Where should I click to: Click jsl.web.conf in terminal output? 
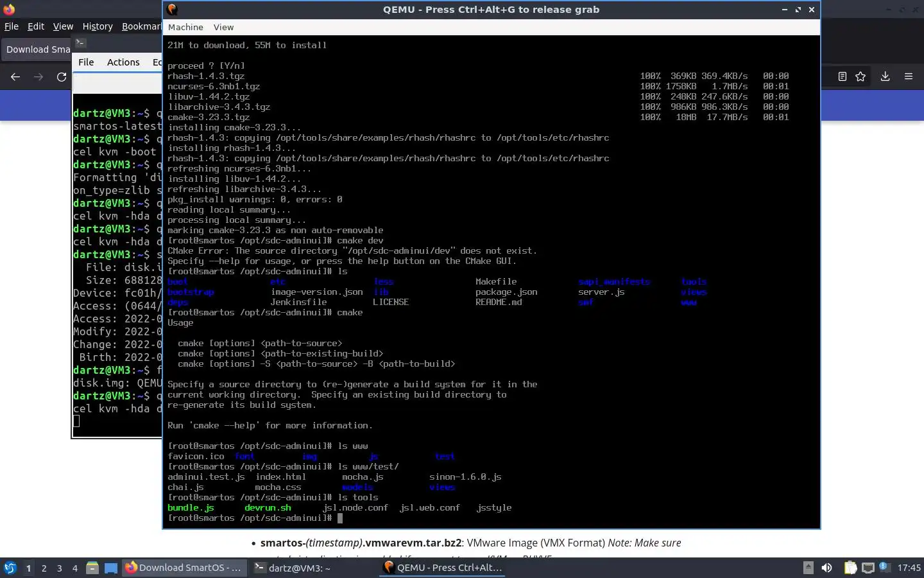(x=429, y=507)
